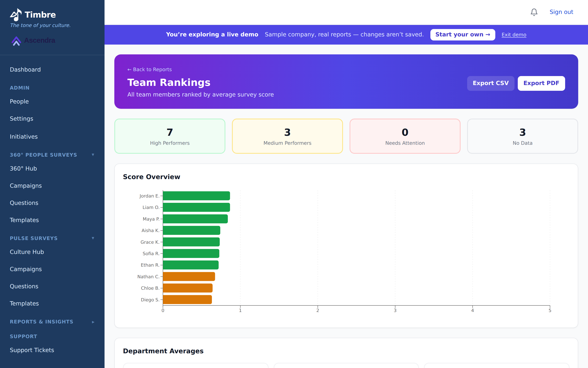588x368 pixels.
Task: Click the Pulse Surveys section header
Action: (x=33, y=238)
